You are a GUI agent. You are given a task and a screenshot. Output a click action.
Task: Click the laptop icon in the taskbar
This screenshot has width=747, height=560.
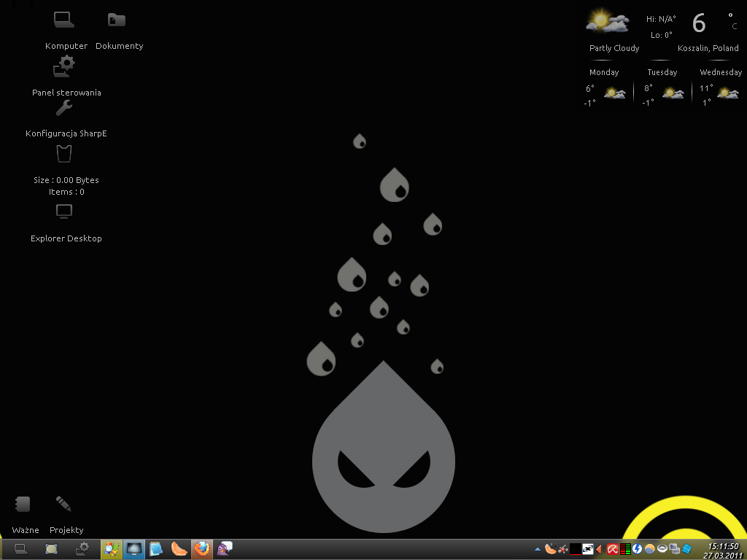click(20, 549)
